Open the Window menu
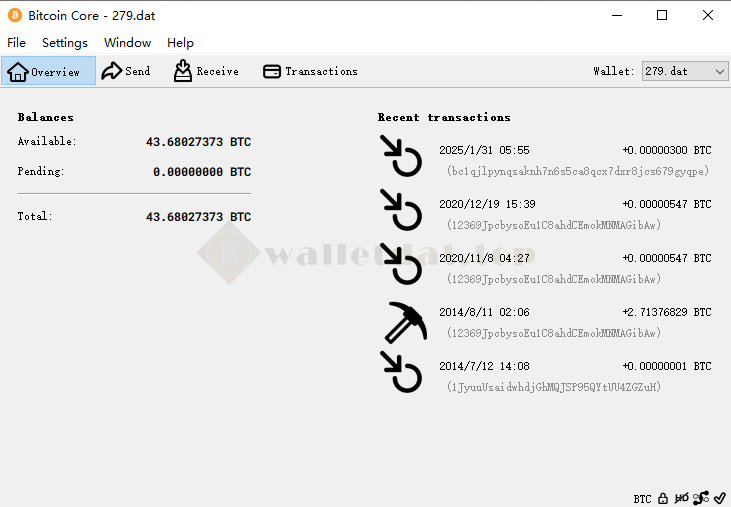This screenshot has height=507, width=731. click(x=127, y=42)
